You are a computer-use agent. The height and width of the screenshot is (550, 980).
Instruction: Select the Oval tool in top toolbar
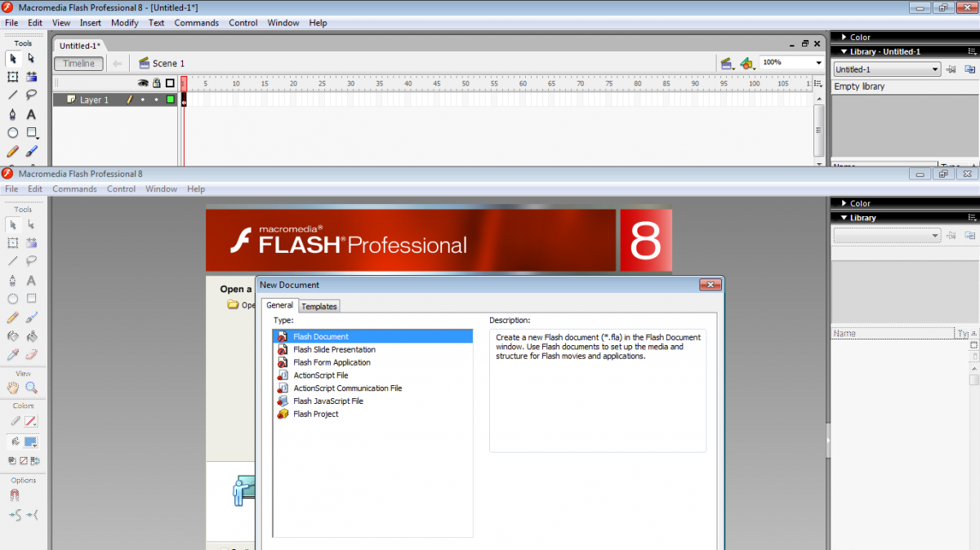click(x=13, y=133)
